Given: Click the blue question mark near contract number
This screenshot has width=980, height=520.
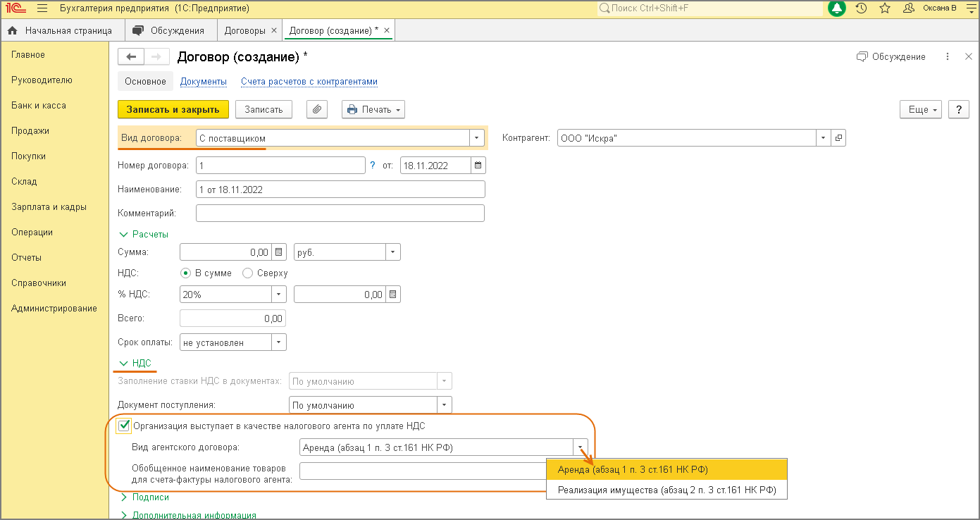Looking at the screenshot, I should click(x=373, y=166).
